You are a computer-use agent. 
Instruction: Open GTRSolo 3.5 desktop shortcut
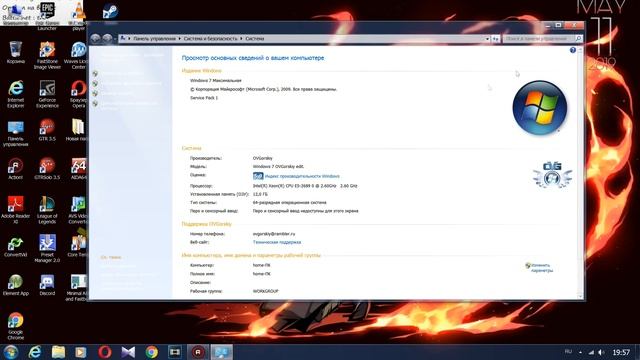47,169
